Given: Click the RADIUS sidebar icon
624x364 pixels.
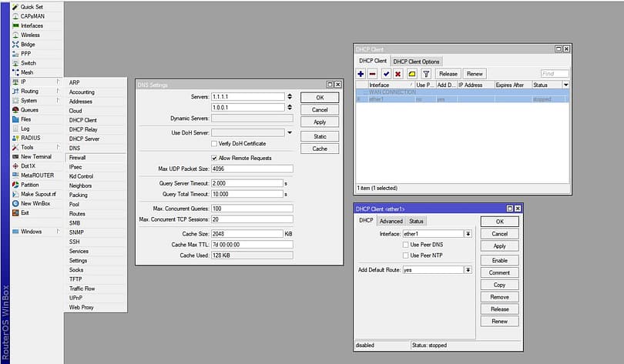Looking at the screenshot, I should coord(15,138).
